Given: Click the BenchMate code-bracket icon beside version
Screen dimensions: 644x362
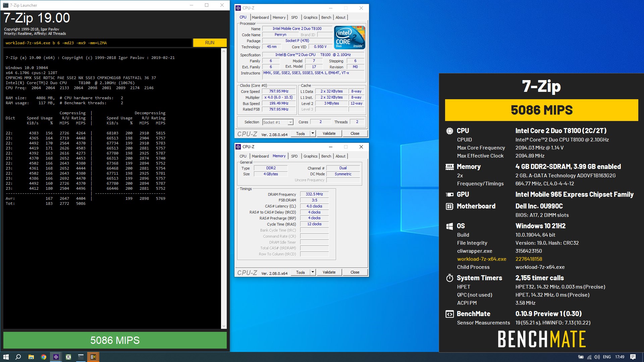Looking at the screenshot, I should pyautogui.click(x=449, y=314).
